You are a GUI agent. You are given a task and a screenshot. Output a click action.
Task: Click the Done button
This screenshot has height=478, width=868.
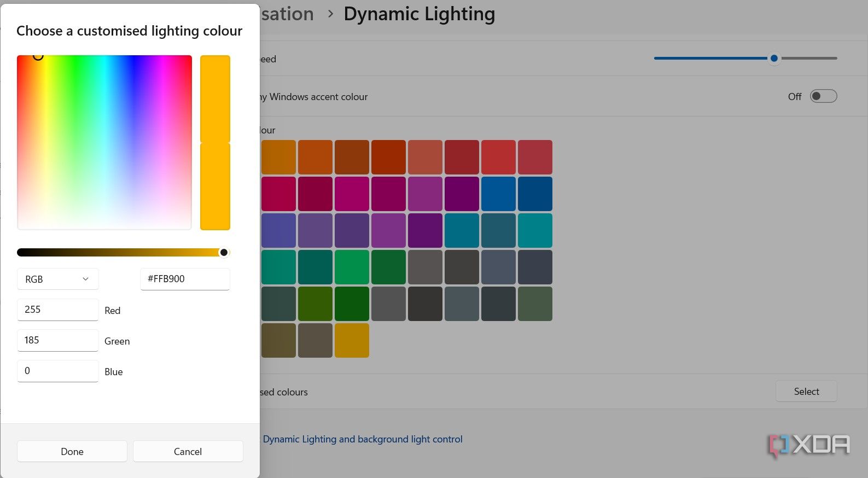pyautogui.click(x=72, y=451)
